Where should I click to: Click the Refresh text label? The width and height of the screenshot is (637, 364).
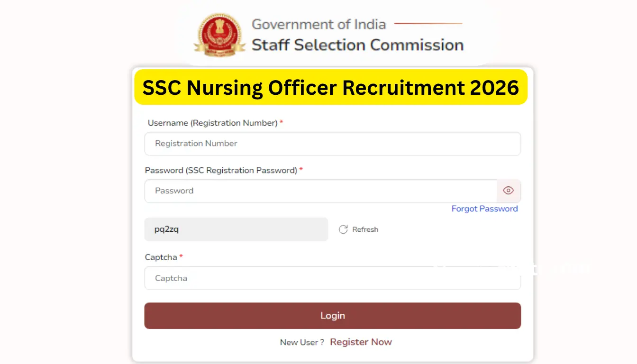[365, 229]
